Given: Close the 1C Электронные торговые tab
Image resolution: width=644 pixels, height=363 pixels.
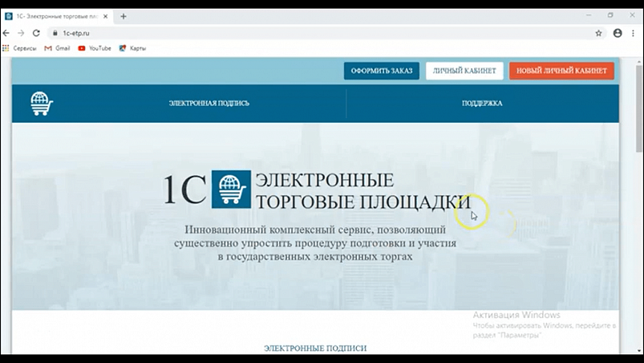Looking at the screenshot, I should click(106, 16).
